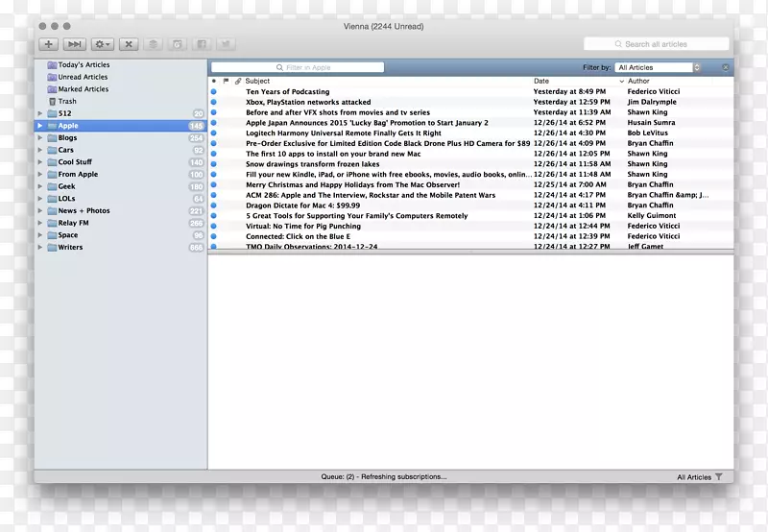The width and height of the screenshot is (768, 532).
Task: Click author Kelly Guimont cell
Action: coord(652,215)
